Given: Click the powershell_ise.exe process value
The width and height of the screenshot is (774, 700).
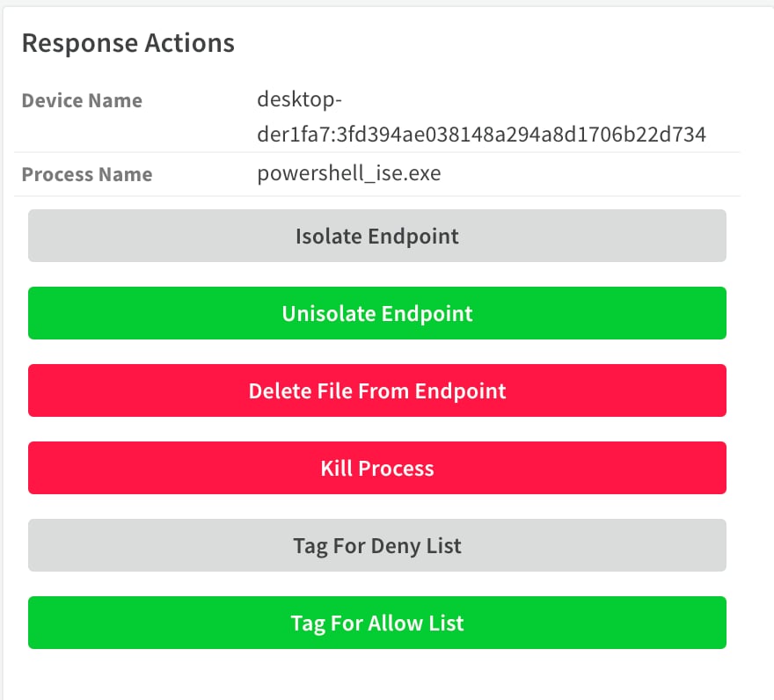Looking at the screenshot, I should click(349, 173).
